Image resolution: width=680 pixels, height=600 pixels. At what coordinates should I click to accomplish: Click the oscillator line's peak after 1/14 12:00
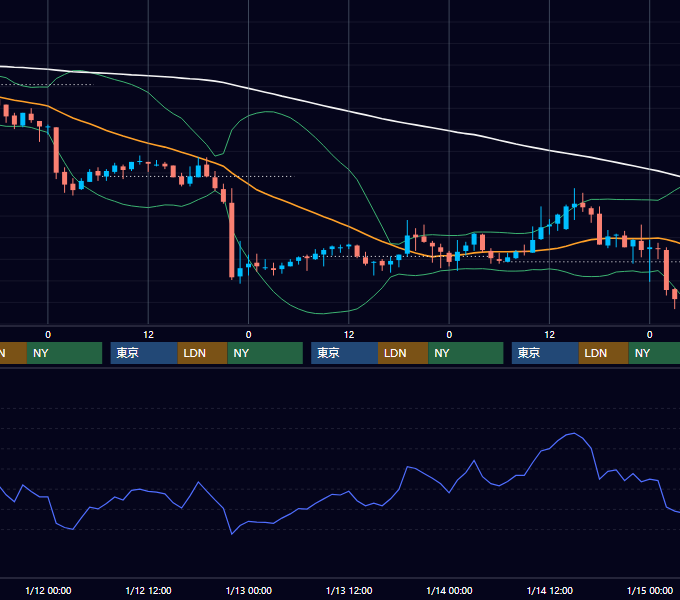(574, 433)
